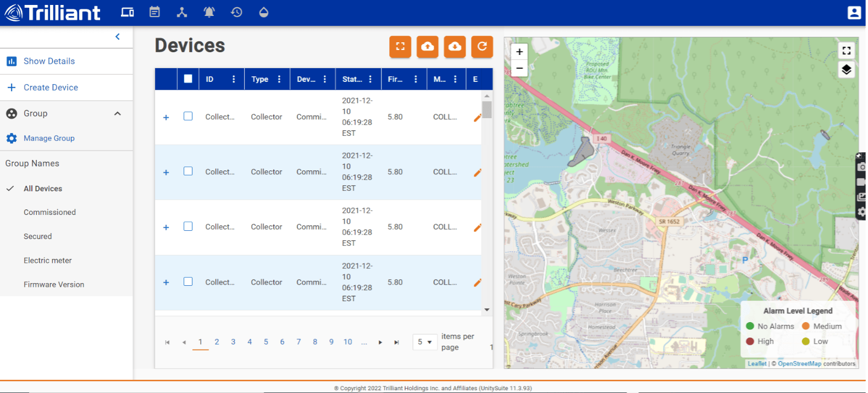
Task: Select the Electric meter group
Action: tap(48, 261)
